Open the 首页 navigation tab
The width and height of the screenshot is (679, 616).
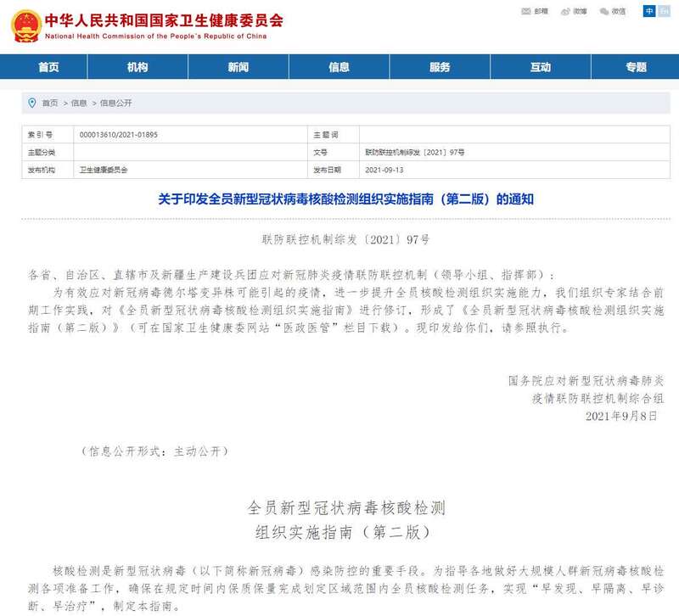coord(49,67)
